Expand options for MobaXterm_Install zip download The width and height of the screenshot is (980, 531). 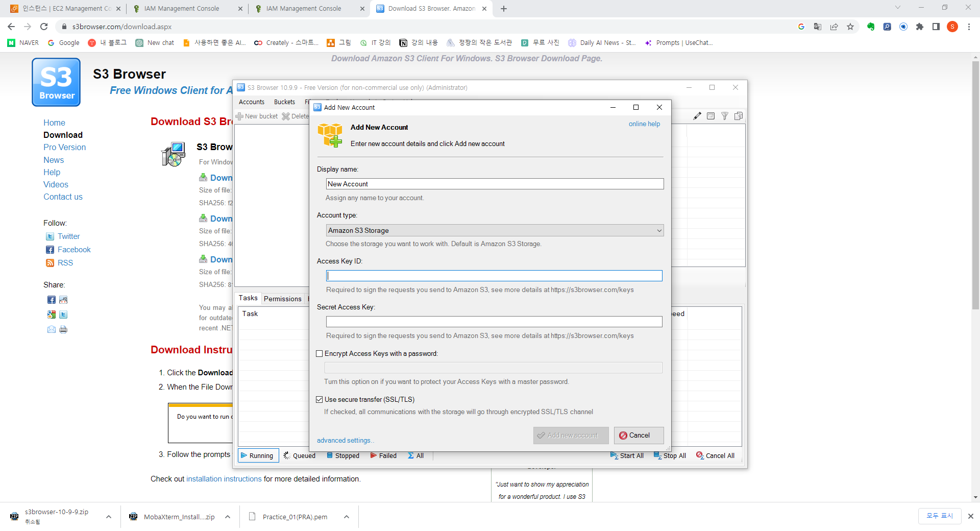pos(228,517)
